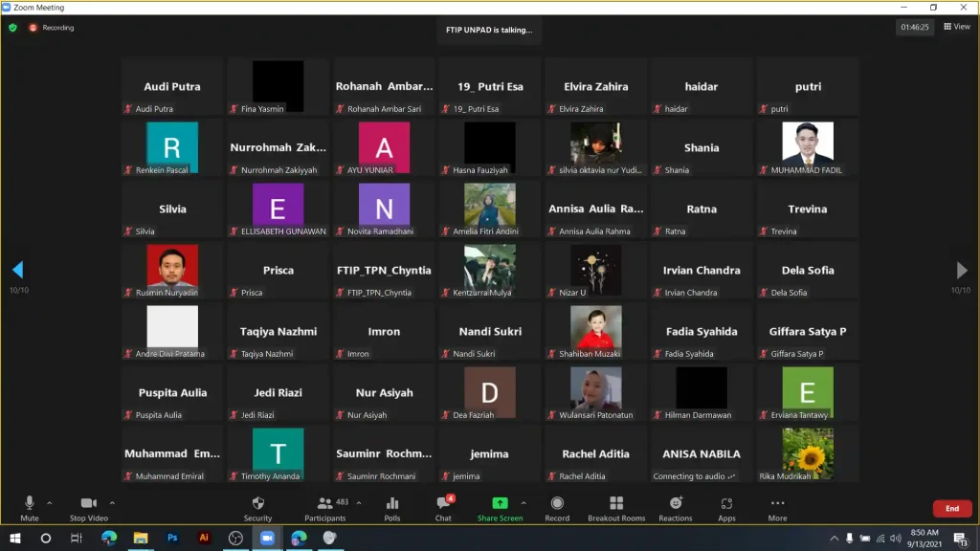Open the View layout menu
Screen dimensions: 980x551
957,26
